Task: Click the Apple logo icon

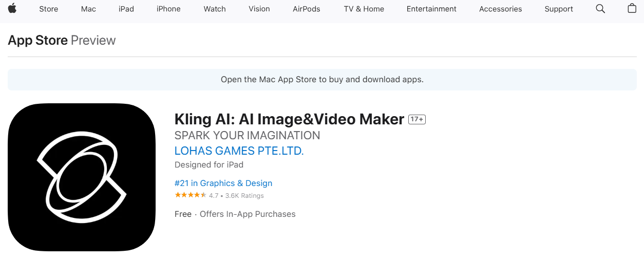Action: pyautogui.click(x=12, y=8)
